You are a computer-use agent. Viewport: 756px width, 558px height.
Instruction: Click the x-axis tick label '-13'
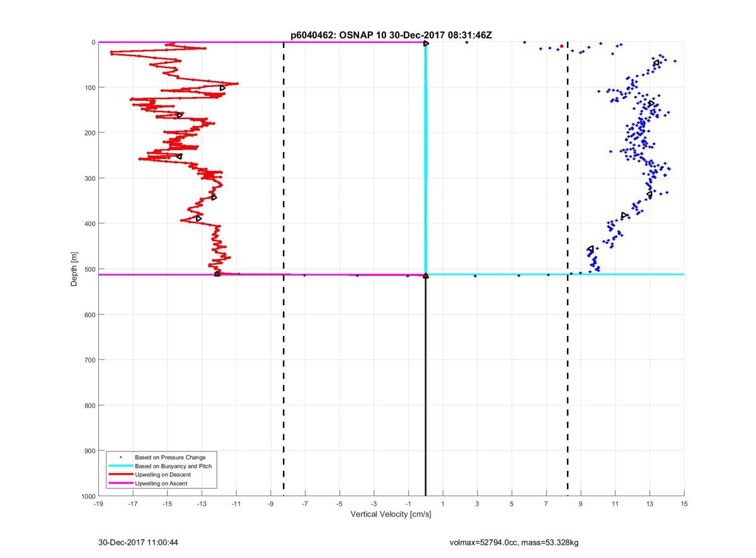[x=202, y=504]
